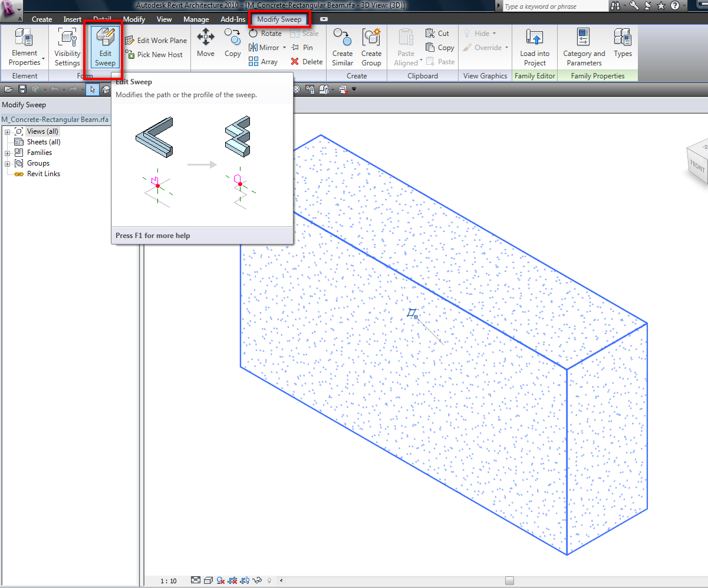This screenshot has width=708, height=588.
Task: Select the Mirror tool
Action: pos(264,48)
